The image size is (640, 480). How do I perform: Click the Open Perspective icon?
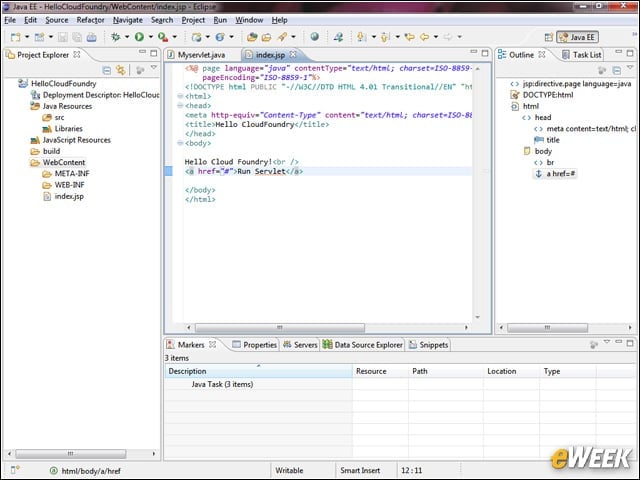tap(549, 37)
